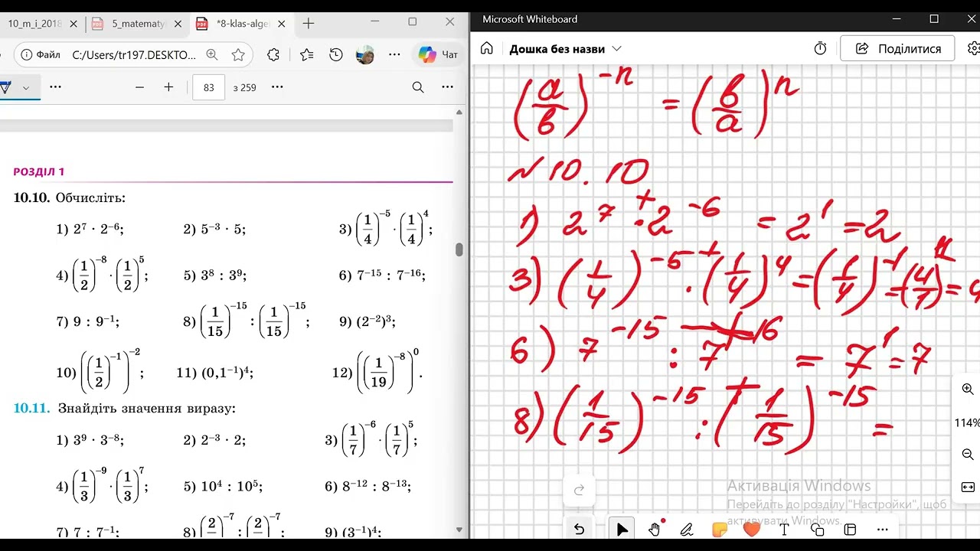Switch to the 5_matematy PDF tab
980x551 pixels.
(139, 24)
